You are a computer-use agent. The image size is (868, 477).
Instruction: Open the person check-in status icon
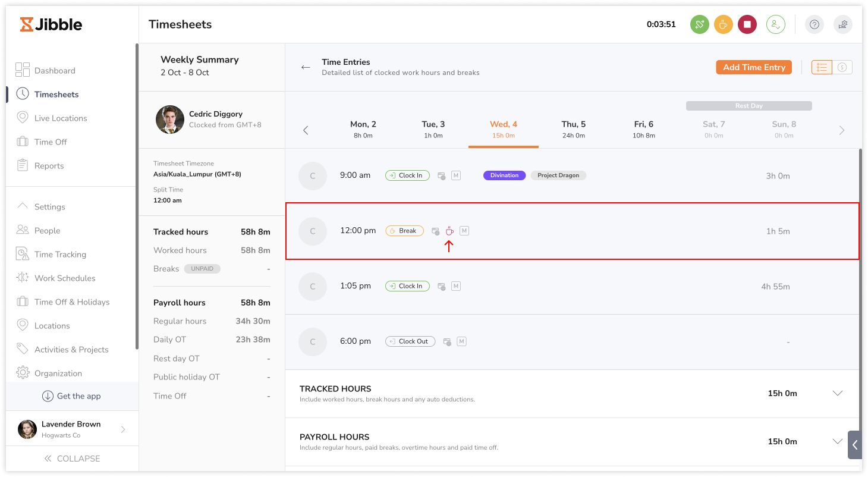pyautogui.click(x=776, y=24)
